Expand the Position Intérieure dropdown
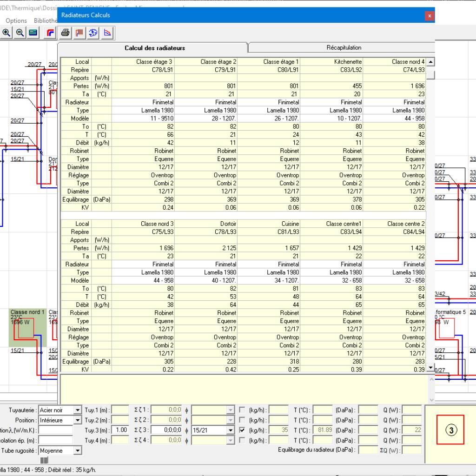The image size is (476, 476). click(x=77, y=421)
